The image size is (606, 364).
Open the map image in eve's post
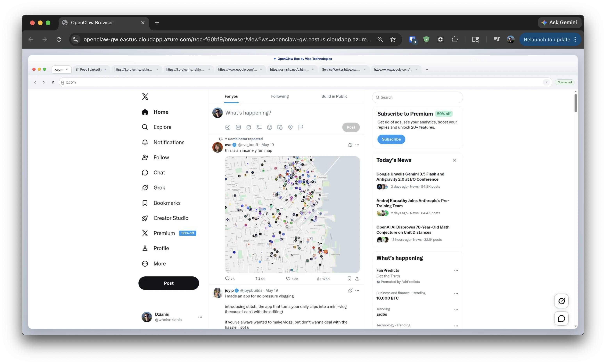[292, 214]
